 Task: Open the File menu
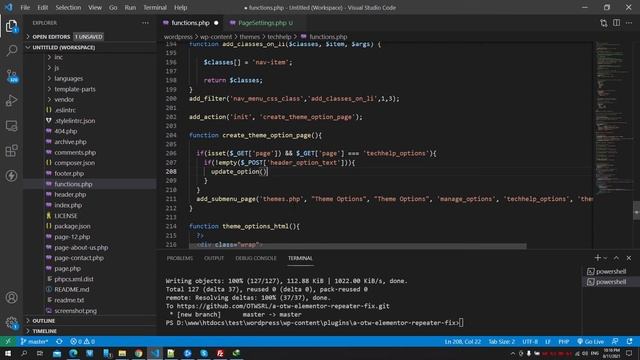(25, 7)
